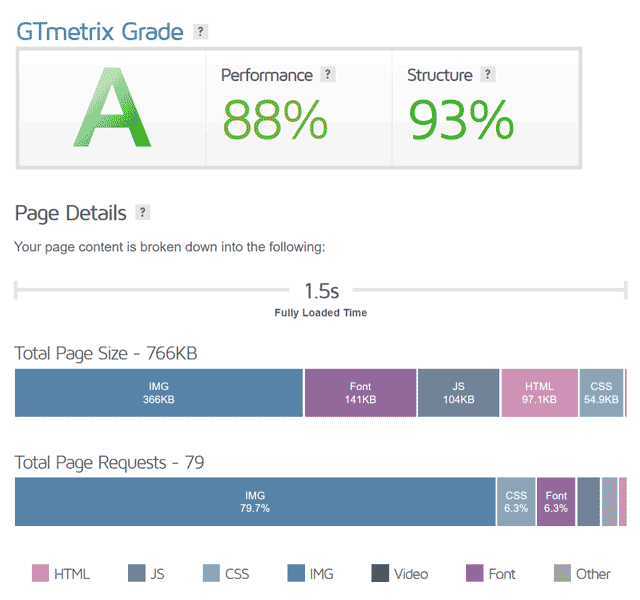Viewport: 640px width, 600px height.
Task: Pick the blue IMG legend swatch
Action: (296, 573)
